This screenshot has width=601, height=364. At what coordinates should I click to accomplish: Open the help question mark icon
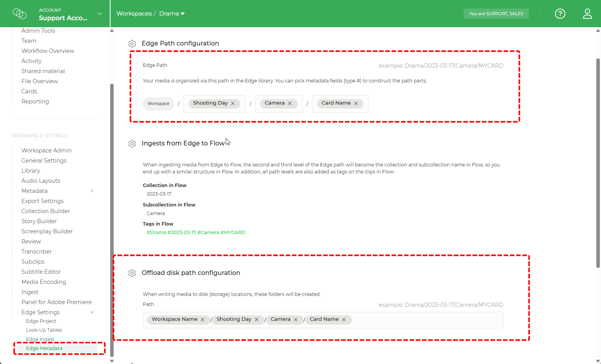560,14
